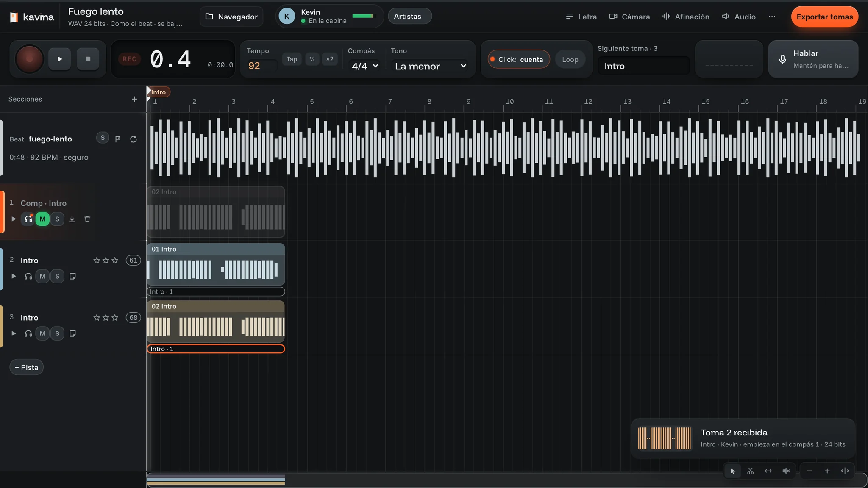
Task: Click the fit-width icon in bottom toolbar
Action: (x=845, y=471)
